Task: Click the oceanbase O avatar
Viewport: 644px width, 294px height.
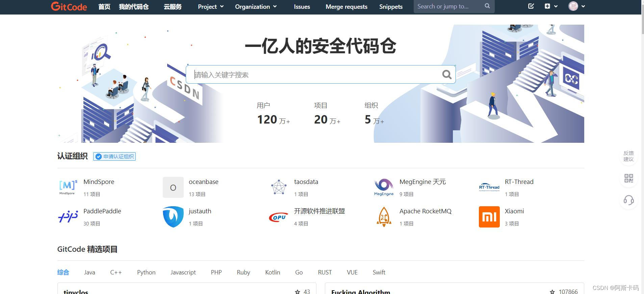Action: tap(173, 187)
